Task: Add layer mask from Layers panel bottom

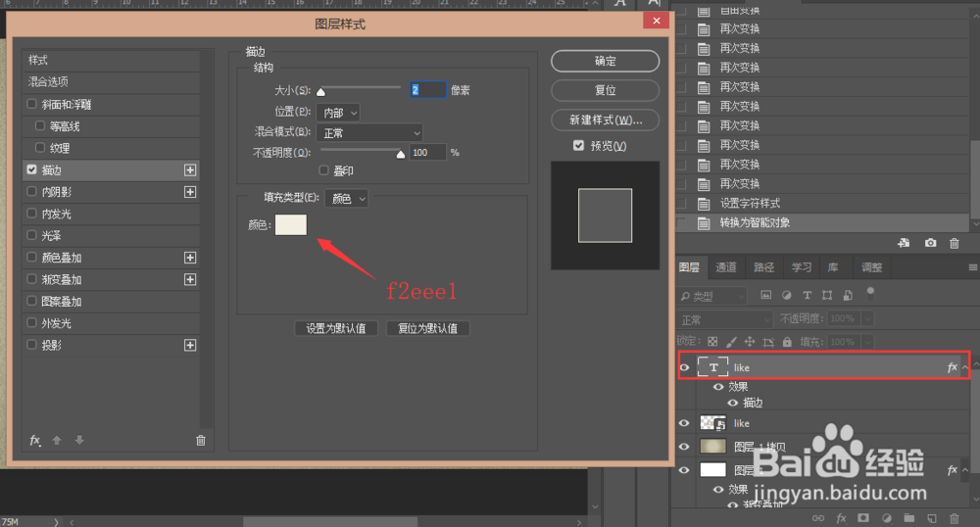Action: tap(863, 518)
